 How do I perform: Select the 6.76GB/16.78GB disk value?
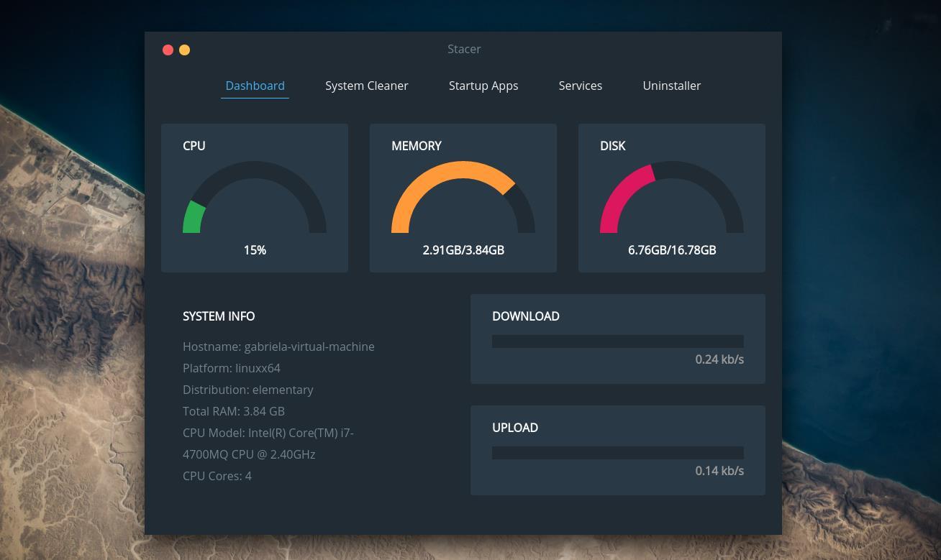[672, 250]
